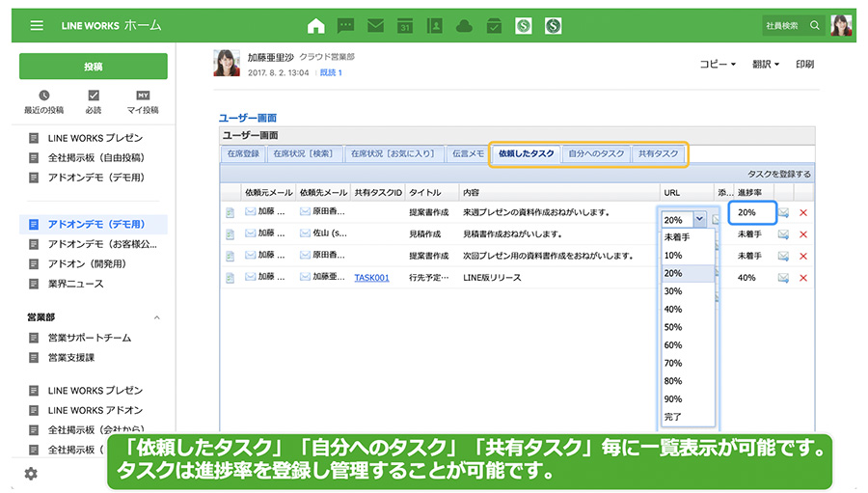868x493 pixels.
Task: Click the 投稿 post button
Action: pyautogui.click(x=93, y=67)
